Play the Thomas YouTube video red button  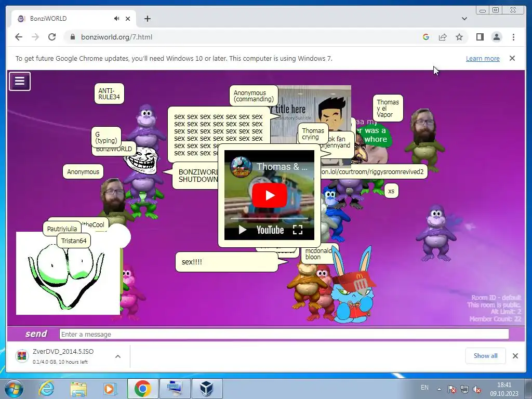pyautogui.click(x=270, y=195)
